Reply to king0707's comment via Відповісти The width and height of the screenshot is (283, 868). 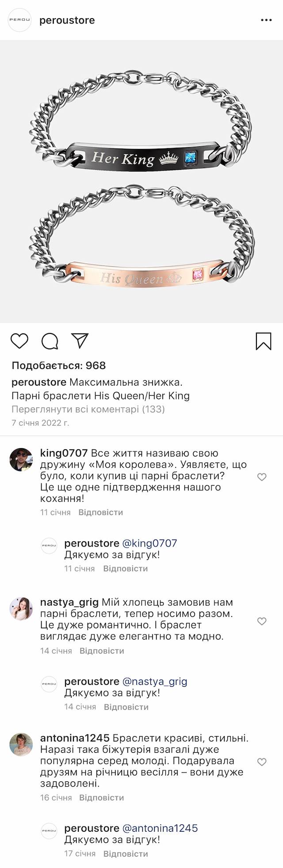101,512
